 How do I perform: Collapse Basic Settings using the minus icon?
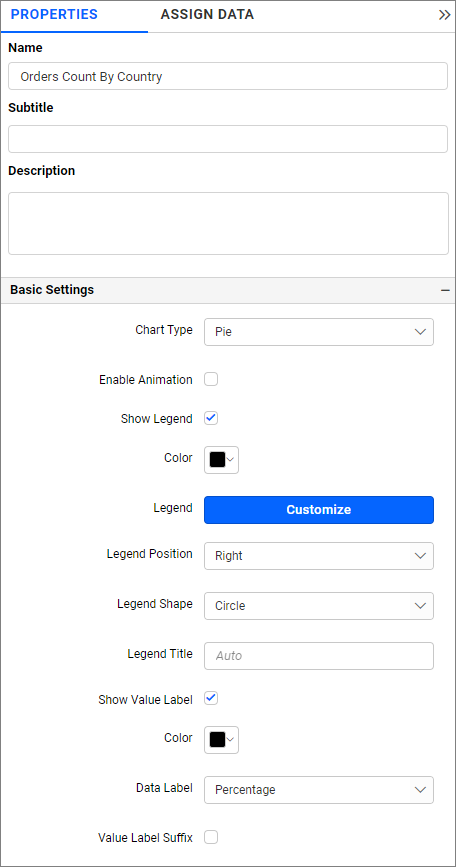click(445, 290)
